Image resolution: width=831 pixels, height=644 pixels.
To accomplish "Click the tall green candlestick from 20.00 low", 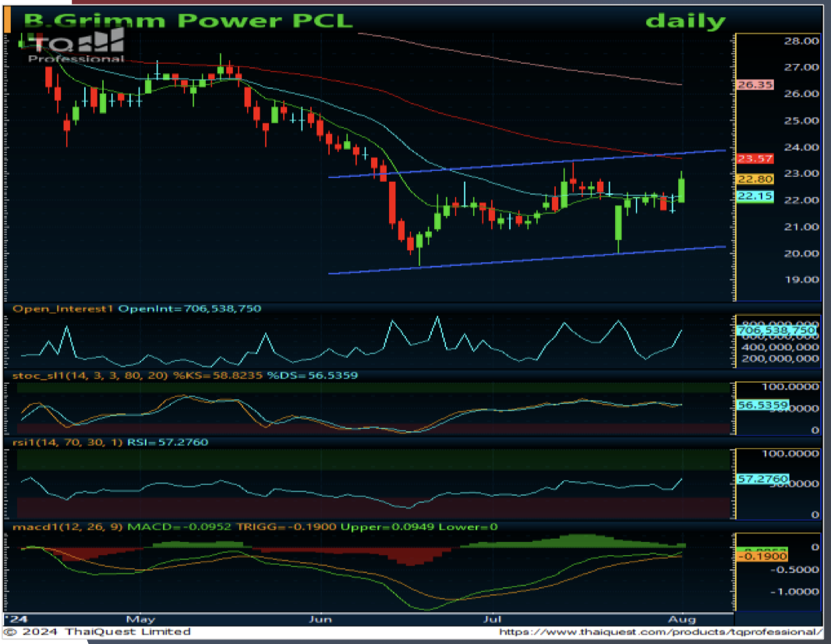I will (x=618, y=228).
